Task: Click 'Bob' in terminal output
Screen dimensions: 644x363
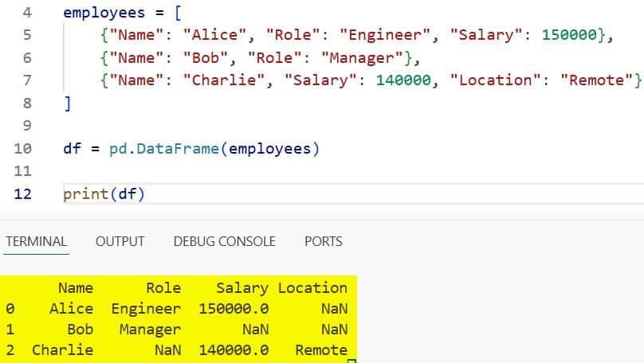Action: click(x=80, y=330)
